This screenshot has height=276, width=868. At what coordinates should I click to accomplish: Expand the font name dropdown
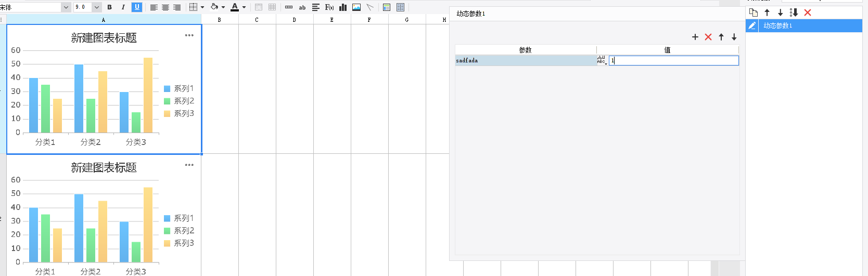66,7
